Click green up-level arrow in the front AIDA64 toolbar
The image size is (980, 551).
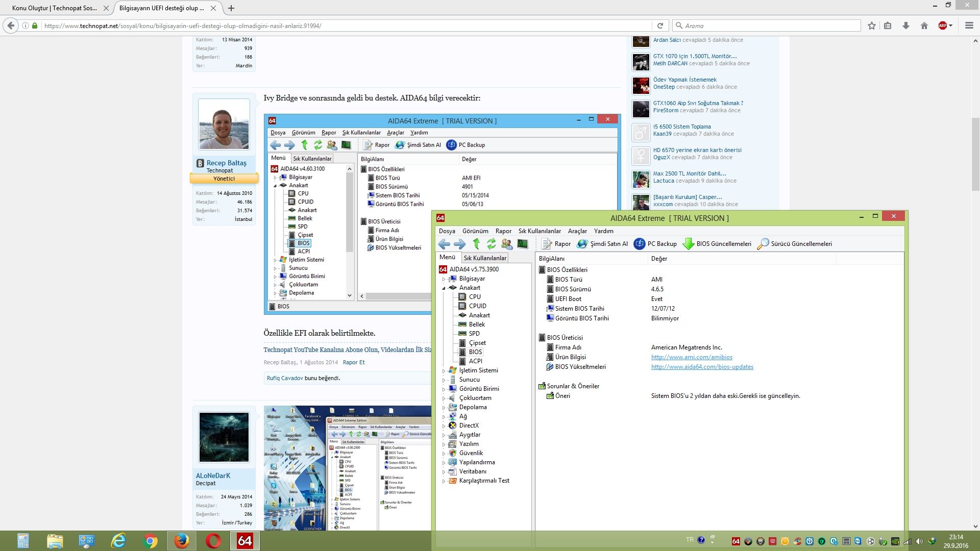coord(476,244)
